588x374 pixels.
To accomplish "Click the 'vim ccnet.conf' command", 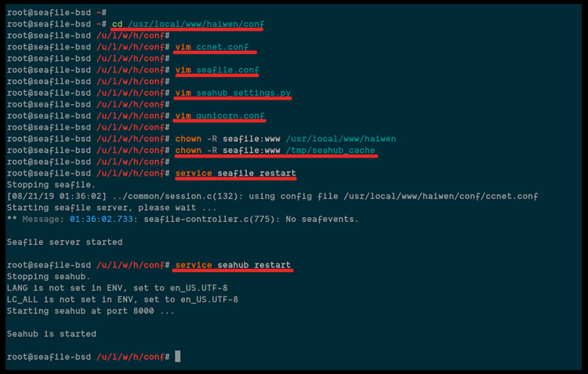I will click(x=212, y=47).
